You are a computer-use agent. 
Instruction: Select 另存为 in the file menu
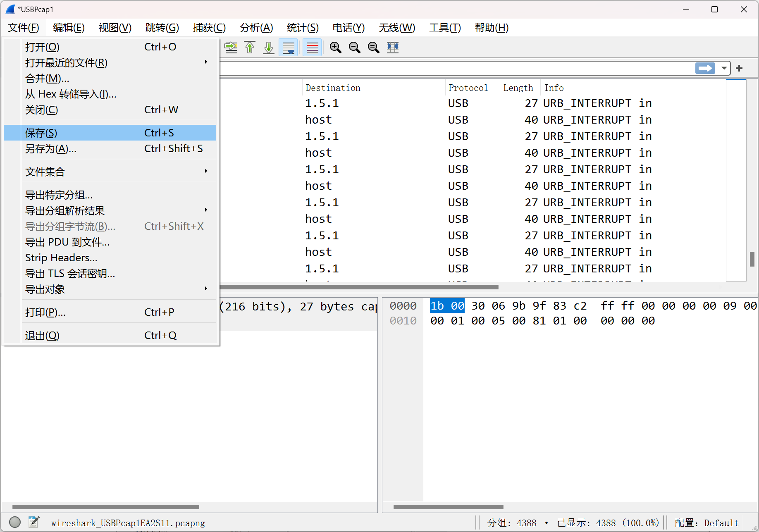[x=50, y=149]
